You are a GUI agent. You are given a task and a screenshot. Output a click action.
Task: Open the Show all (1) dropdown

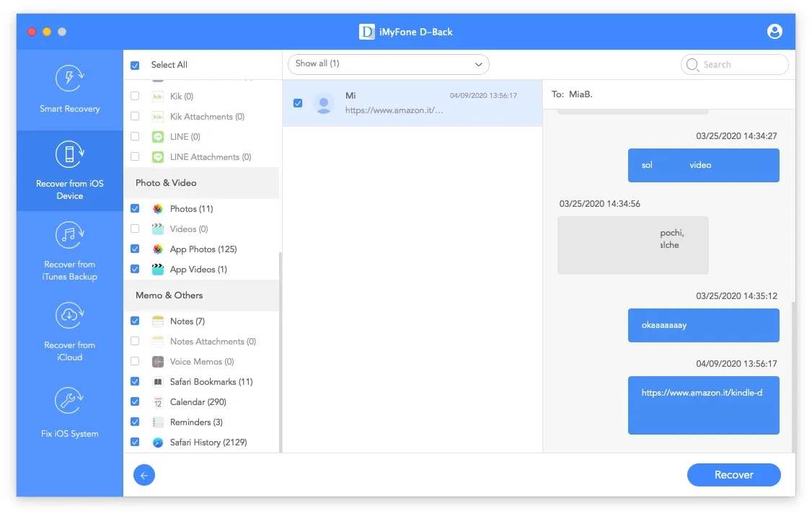[387, 64]
